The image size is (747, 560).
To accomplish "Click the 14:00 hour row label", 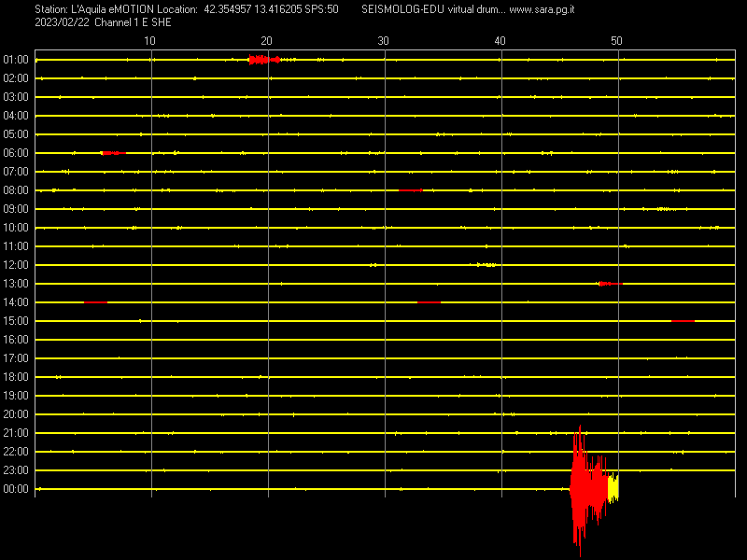I will [16, 302].
